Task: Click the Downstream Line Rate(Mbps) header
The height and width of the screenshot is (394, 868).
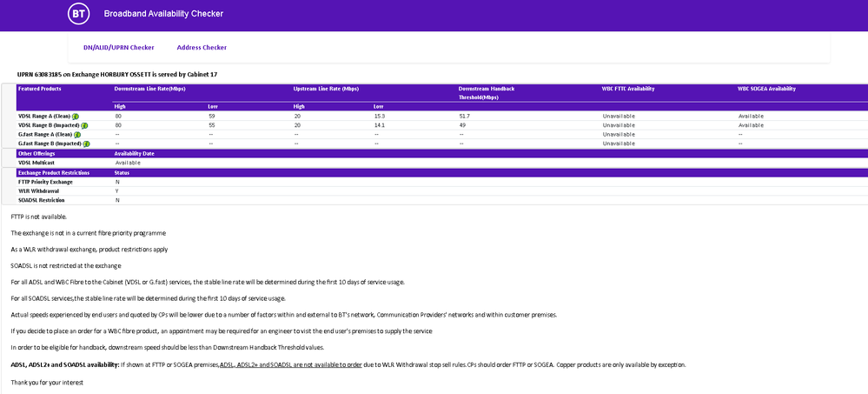Action: 149,89
